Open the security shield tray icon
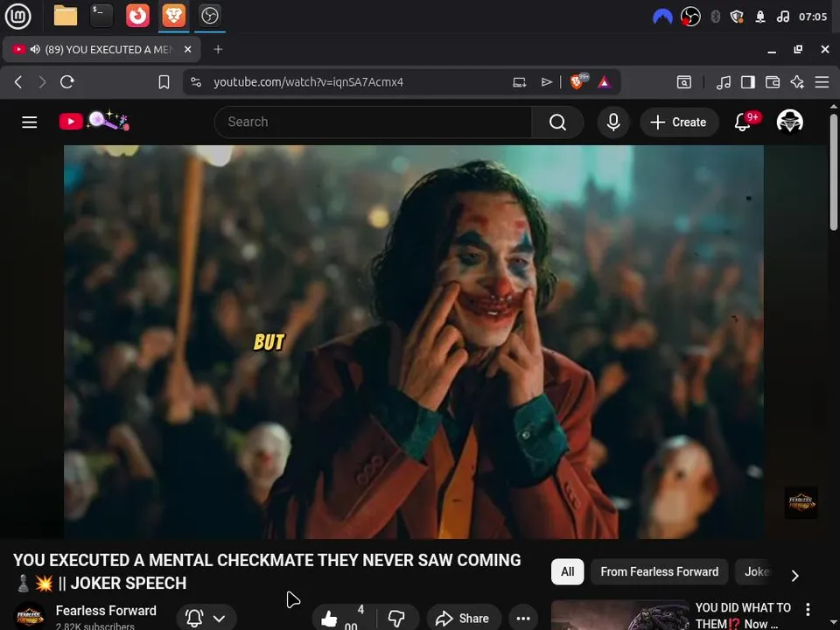840x630 pixels. coord(737,17)
